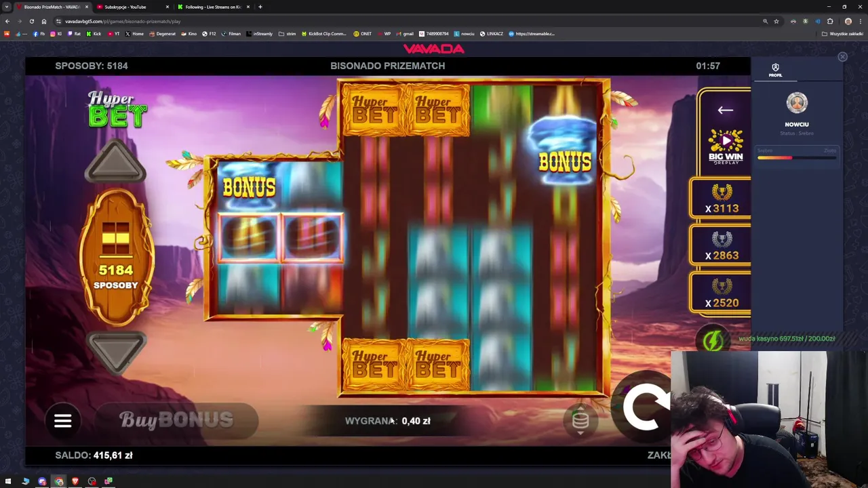The width and height of the screenshot is (868, 488).
Task: Open the tab search dropdown
Action: click(7, 7)
